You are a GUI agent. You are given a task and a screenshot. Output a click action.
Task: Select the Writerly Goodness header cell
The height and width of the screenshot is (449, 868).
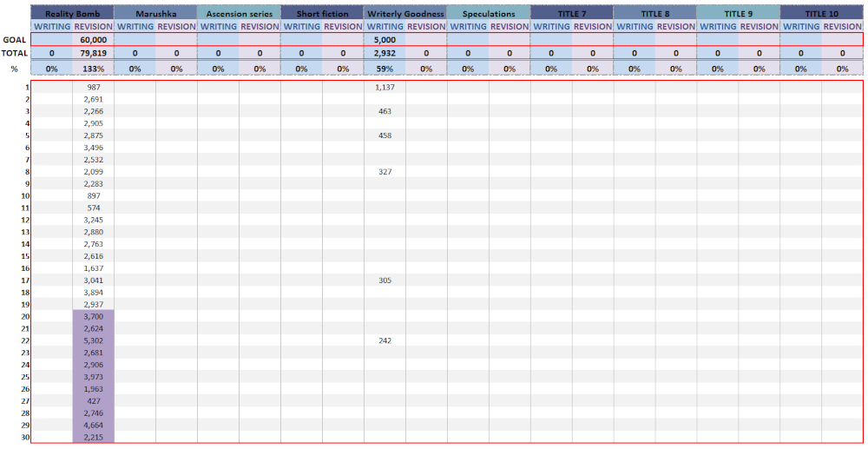(x=405, y=14)
